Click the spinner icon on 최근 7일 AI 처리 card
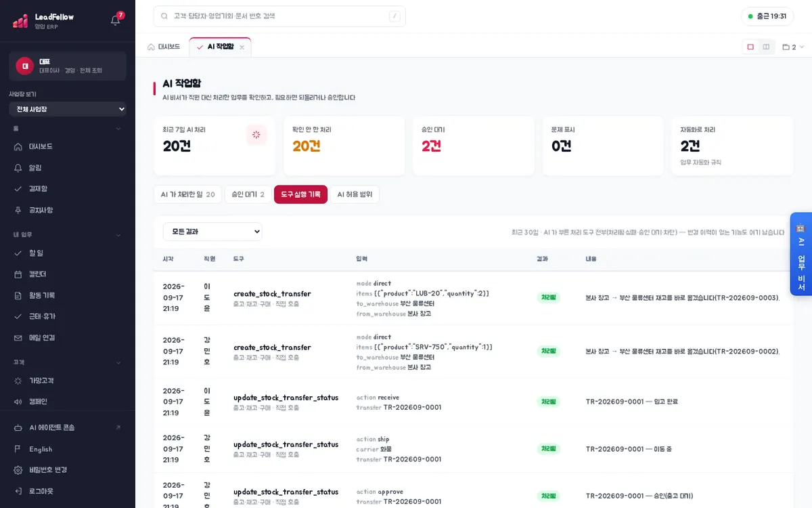 pyautogui.click(x=256, y=135)
